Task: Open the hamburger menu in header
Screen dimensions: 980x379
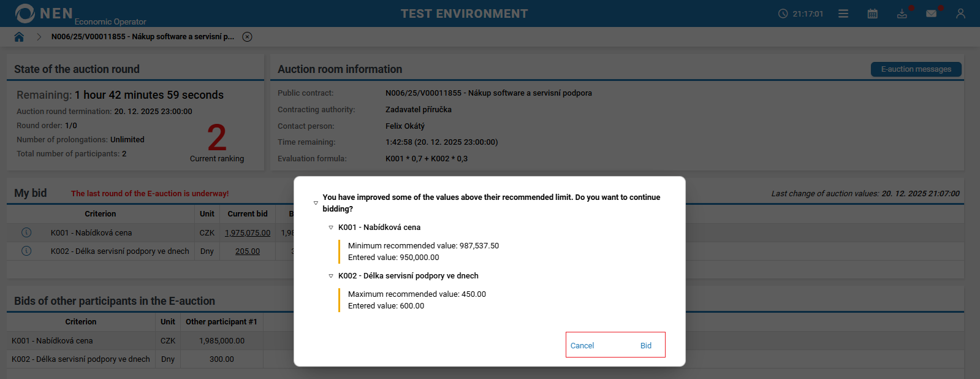Action: point(843,13)
